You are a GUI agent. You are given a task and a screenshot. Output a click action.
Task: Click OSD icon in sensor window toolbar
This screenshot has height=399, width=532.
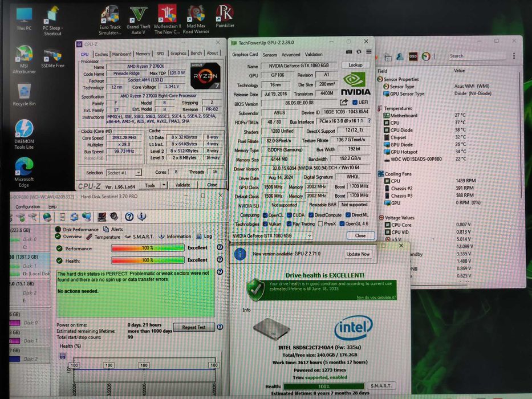point(413,56)
